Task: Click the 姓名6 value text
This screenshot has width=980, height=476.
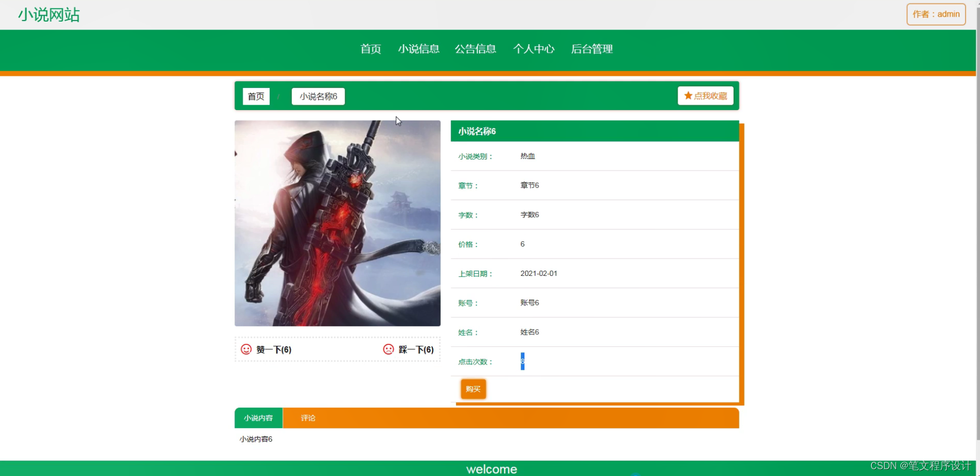Action: coord(530,332)
